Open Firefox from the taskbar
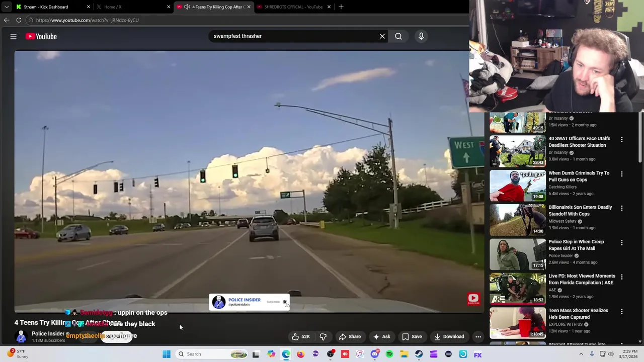Screen dimensions: 644x362 300,354
